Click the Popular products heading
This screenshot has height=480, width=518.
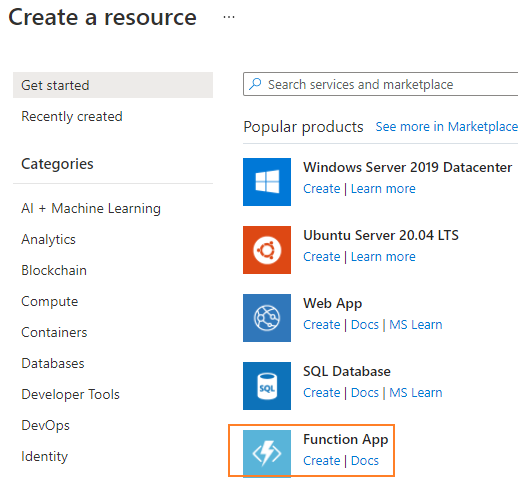pos(303,127)
